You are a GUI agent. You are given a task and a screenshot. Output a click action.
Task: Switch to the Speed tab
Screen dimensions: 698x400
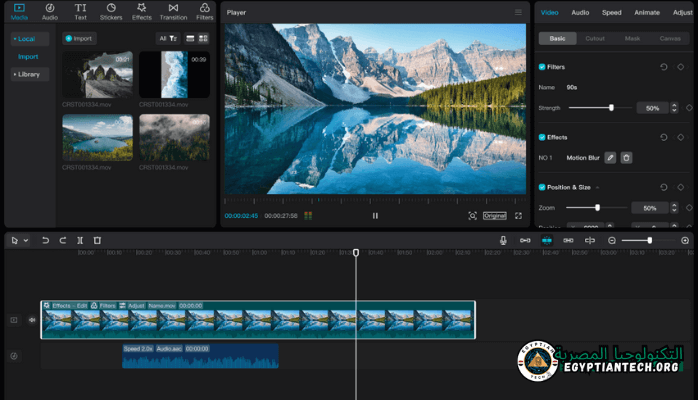[611, 13]
